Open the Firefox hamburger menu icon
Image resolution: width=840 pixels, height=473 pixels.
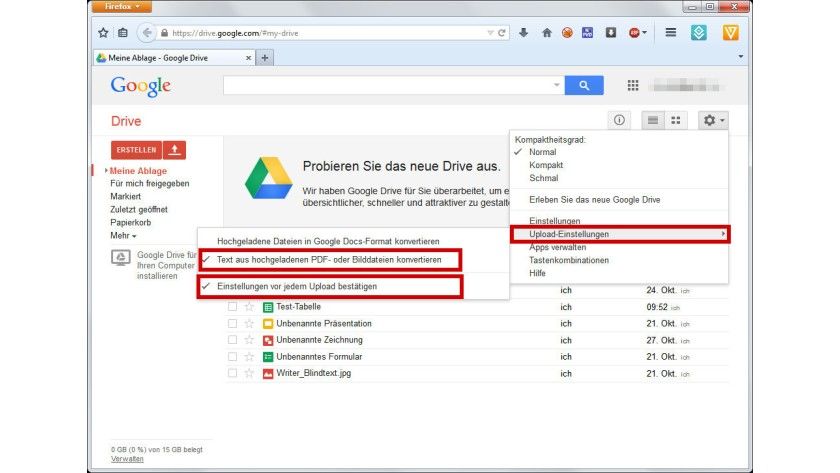point(670,33)
